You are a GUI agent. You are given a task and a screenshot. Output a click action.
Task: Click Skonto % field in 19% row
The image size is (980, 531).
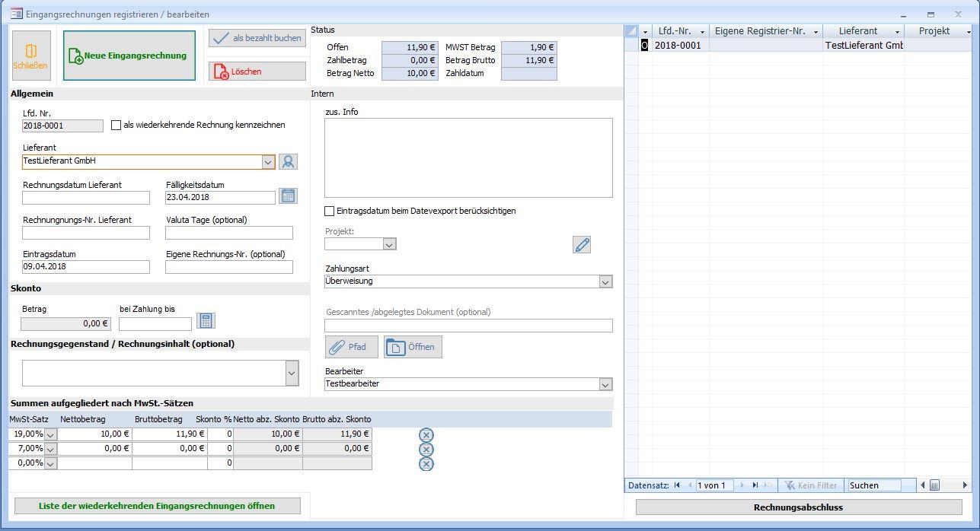pos(220,434)
